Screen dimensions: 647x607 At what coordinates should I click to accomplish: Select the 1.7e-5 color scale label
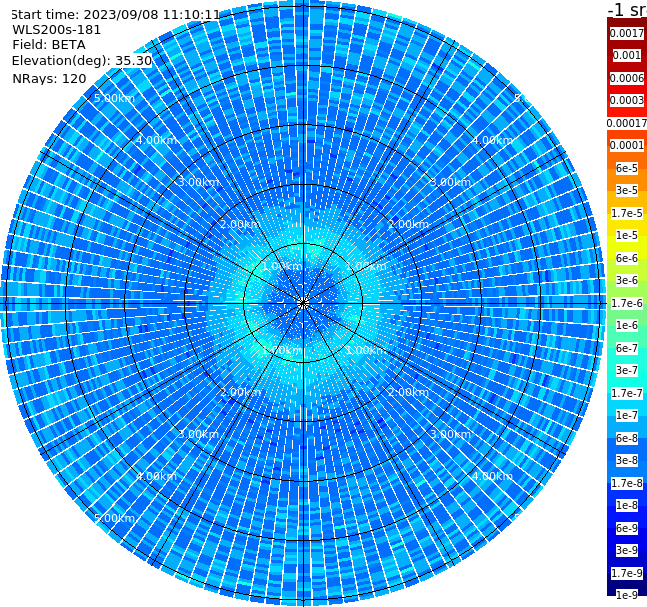pyautogui.click(x=627, y=213)
